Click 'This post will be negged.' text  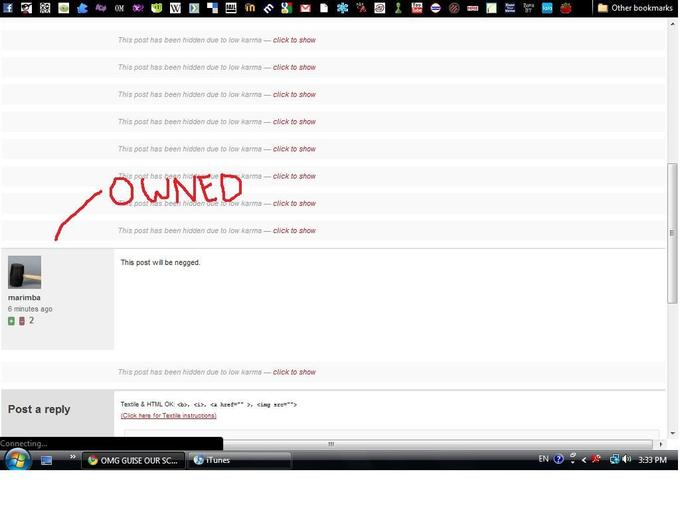click(x=160, y=262)
